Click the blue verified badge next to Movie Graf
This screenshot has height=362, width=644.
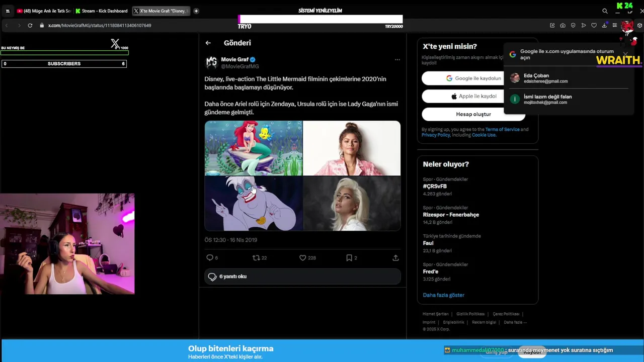click(x=253, y=59)
